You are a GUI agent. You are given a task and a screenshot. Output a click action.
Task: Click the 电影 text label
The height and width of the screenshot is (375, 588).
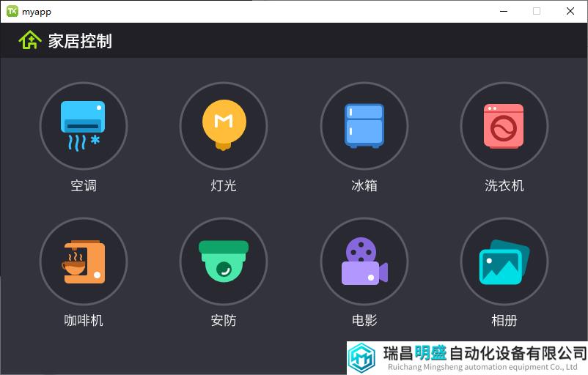pos(364,321)
